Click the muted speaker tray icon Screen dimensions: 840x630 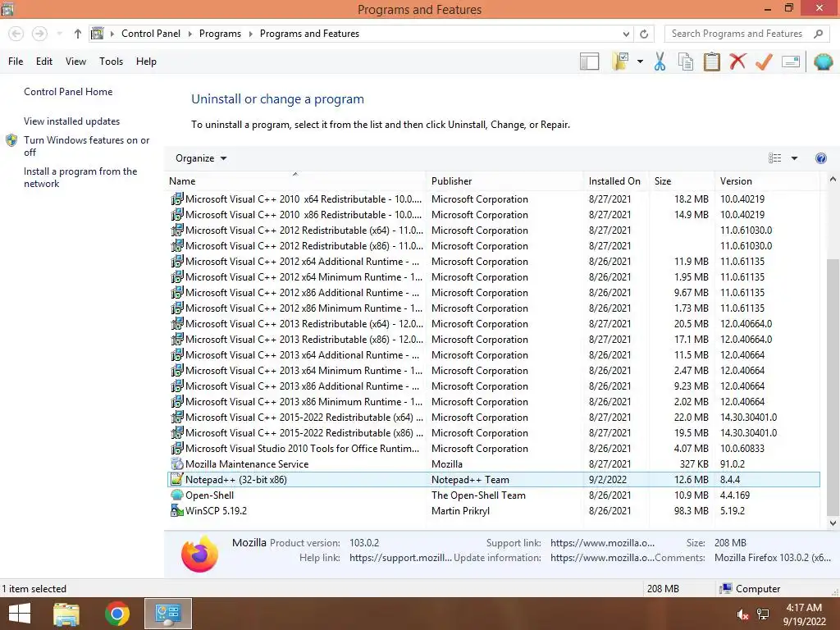point(742,614)
